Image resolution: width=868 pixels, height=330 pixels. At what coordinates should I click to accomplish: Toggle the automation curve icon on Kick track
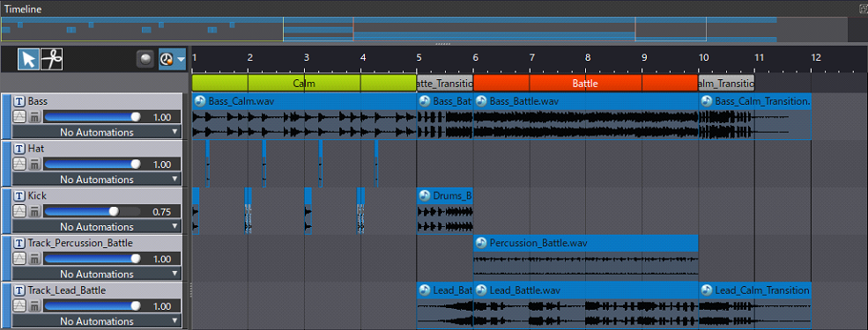point(19,211)
